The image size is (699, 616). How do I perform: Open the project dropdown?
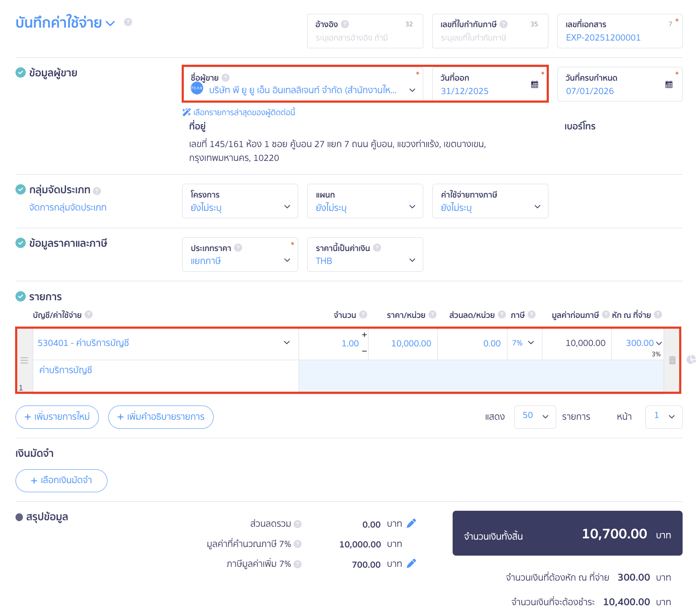[x=240, y=201]
